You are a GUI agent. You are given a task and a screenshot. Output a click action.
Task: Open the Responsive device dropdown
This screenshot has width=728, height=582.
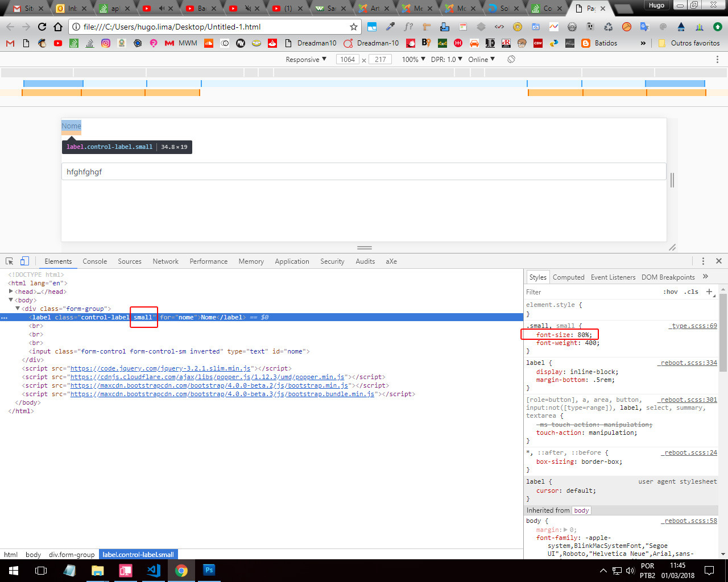coord(306,59)
